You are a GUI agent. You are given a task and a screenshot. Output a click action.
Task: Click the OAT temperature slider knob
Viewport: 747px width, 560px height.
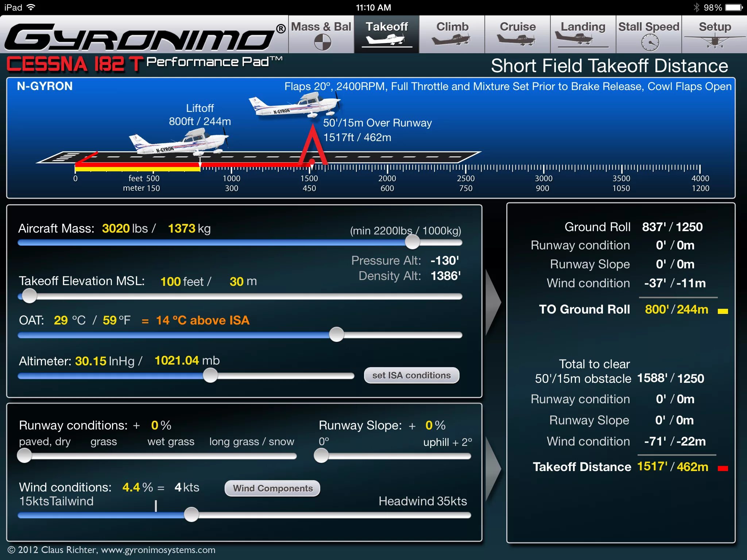(x=336, y=334)
